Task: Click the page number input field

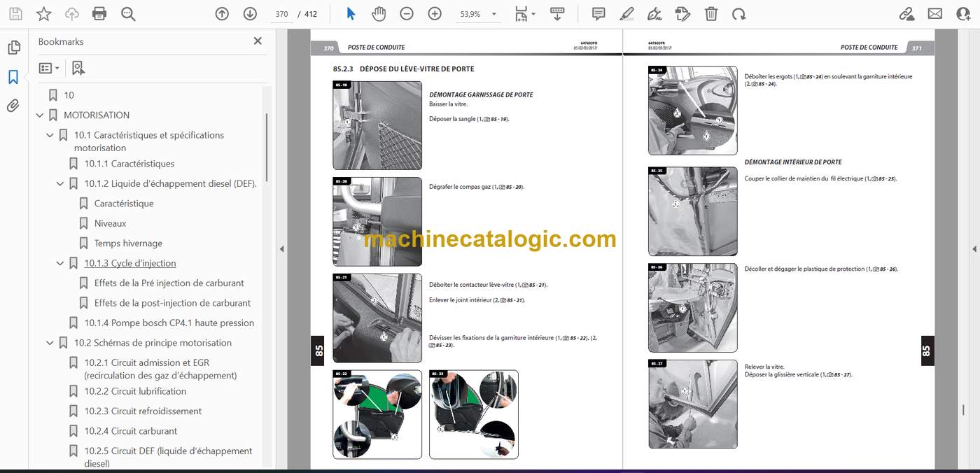Action: pos(281,14)
